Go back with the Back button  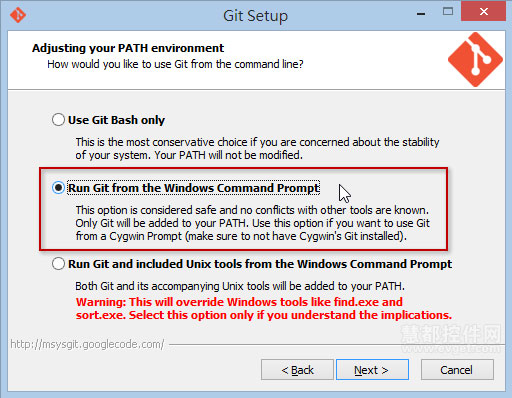[297, 370]
